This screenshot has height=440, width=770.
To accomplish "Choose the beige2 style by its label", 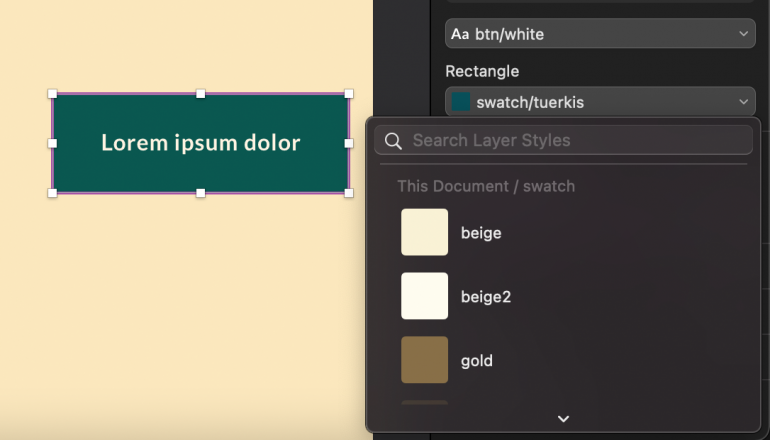I will click(486, 297).
